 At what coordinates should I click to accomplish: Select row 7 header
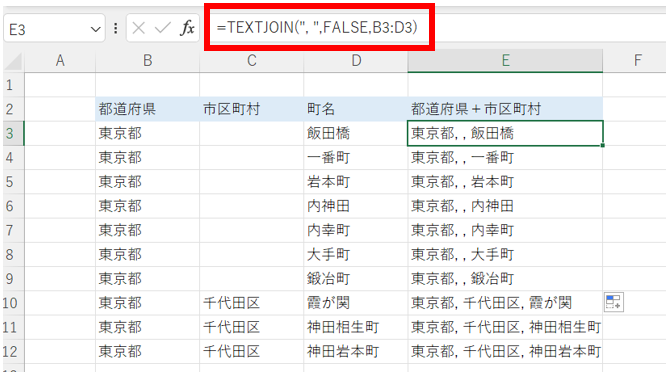tap(13, 230)
